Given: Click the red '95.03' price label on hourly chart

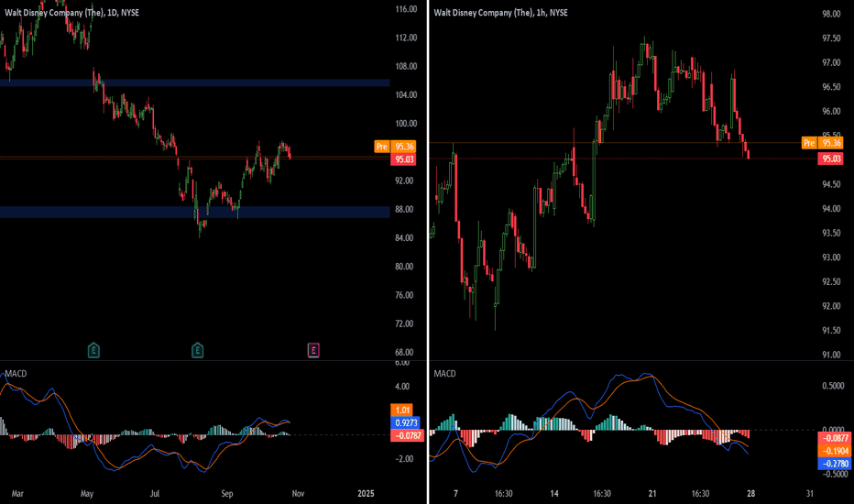Looking at the screenshot, I should click(x=830, y=159).
